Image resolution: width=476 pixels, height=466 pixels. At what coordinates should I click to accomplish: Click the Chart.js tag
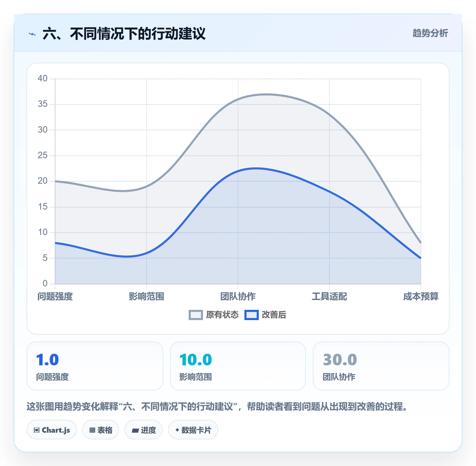52,430
